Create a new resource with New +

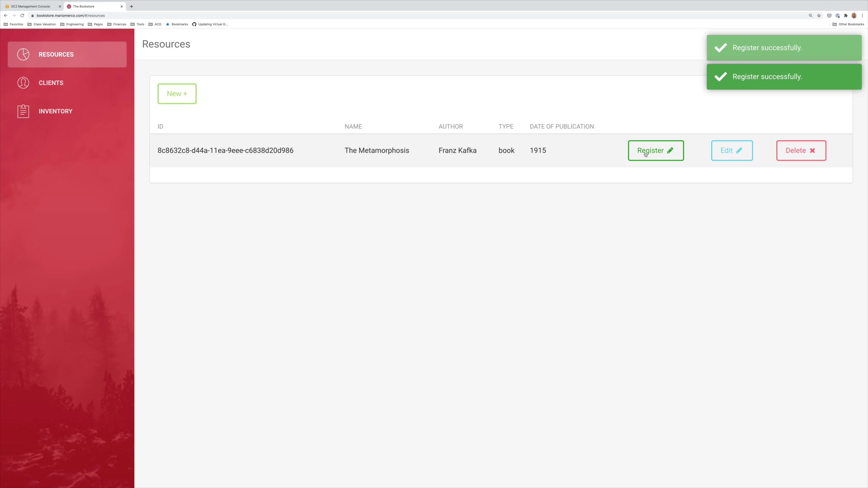[x=177, y=94]
